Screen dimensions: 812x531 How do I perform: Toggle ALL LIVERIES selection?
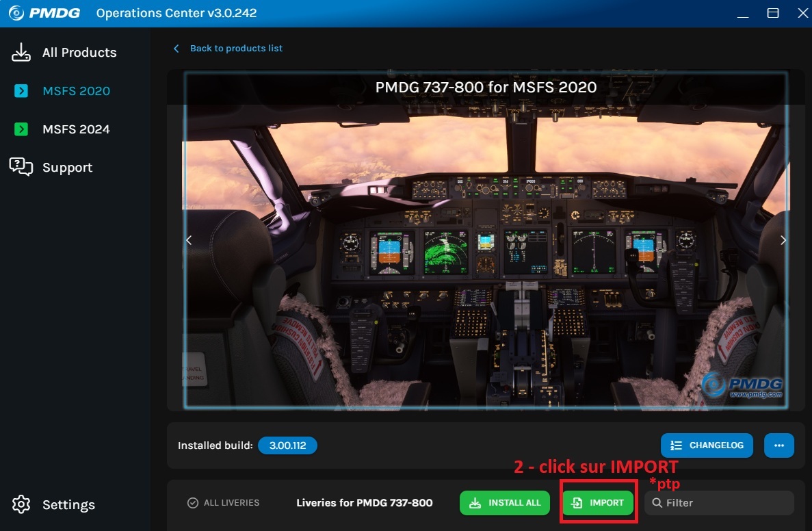[223, 503]
